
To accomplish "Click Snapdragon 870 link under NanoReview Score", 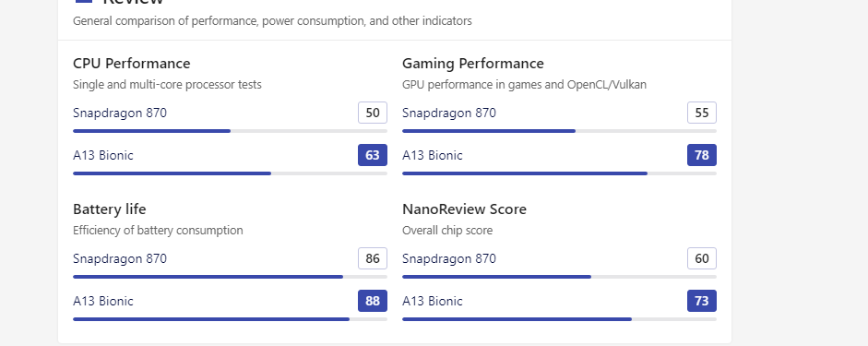I will coord(449,258).
